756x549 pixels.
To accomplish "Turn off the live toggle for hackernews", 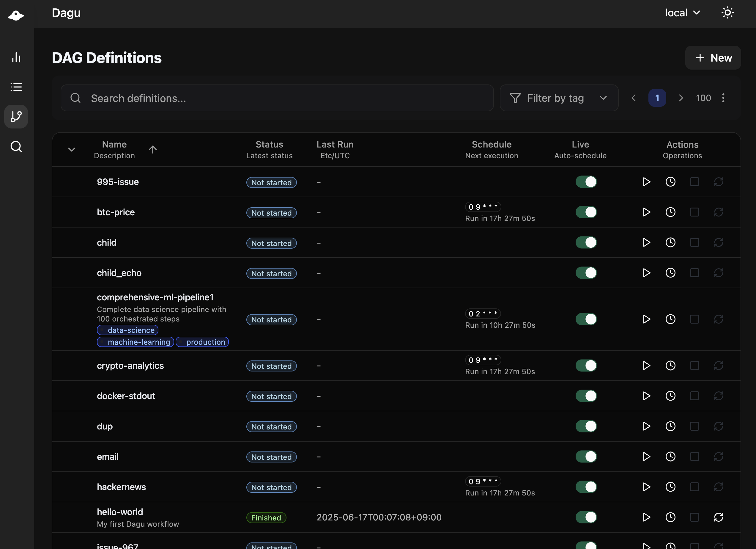I will click(586, 487).
